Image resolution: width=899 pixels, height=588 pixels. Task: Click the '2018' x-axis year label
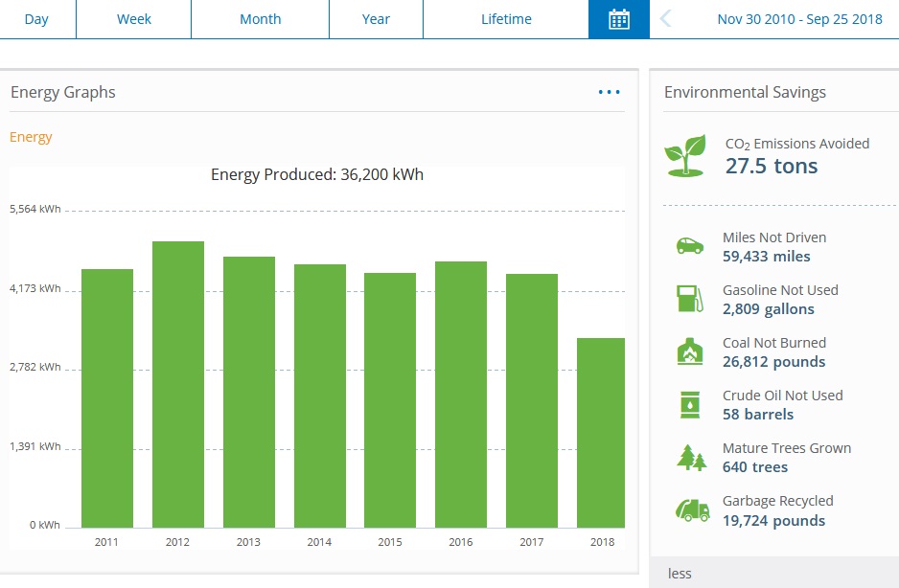(602, 542)
